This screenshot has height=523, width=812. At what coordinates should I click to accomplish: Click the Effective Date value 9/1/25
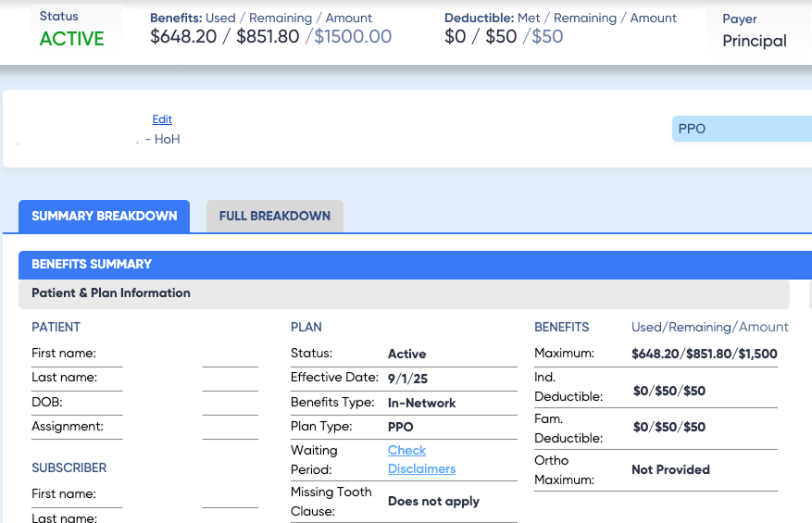pos(407,379)
